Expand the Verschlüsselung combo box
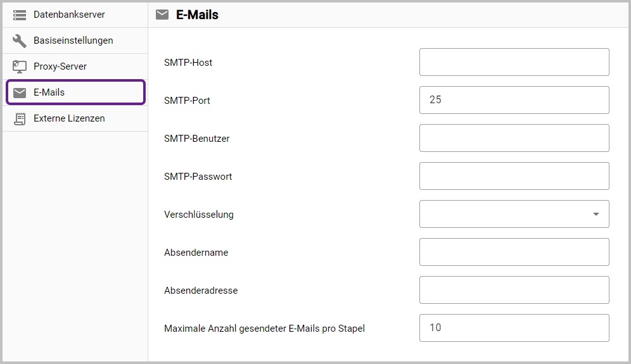The height and width of the screenshot is (364, 631). [507, 214]
